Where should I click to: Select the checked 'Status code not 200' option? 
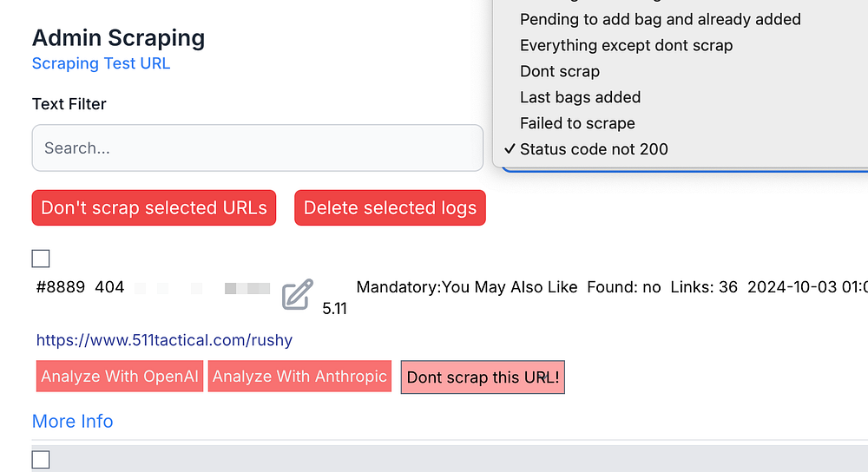pyautogui.click(x=594, y=149)
